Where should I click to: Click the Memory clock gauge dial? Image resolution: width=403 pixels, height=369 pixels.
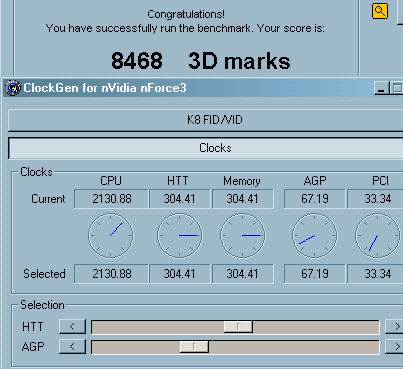[243, 236]
